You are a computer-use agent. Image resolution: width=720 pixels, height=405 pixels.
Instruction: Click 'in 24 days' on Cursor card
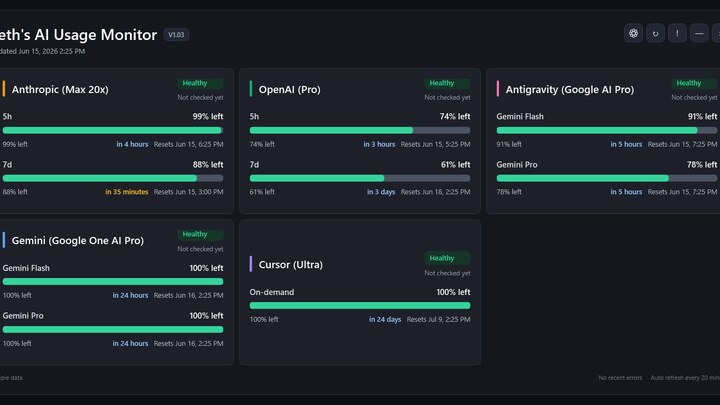(x=385, y=320)
